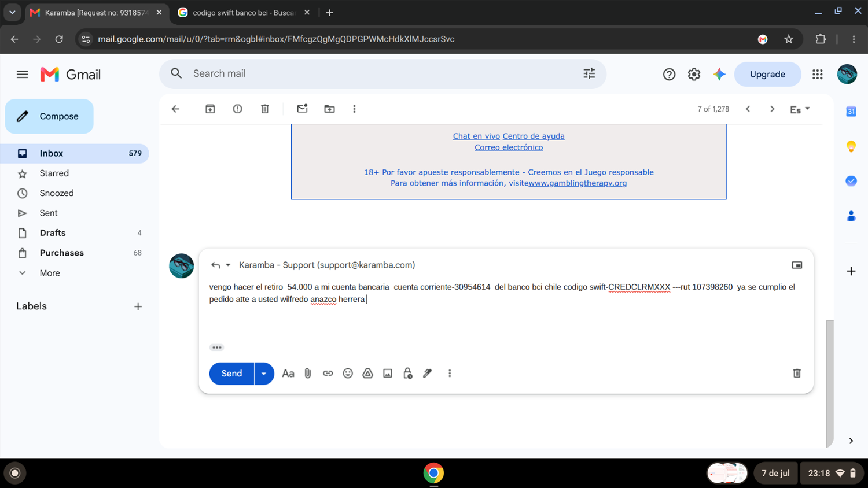
Task: Open Gmail Settings gear
Action: tap(694, 74)
